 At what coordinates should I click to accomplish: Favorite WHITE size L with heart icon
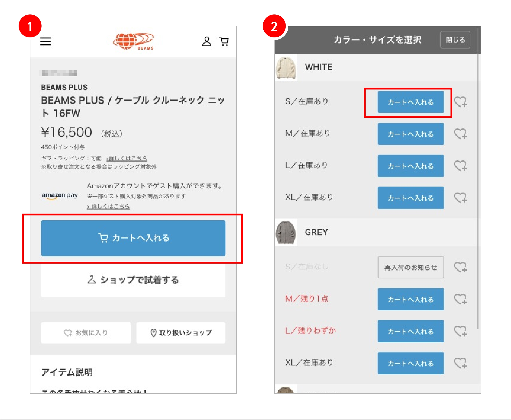(460, 166)
